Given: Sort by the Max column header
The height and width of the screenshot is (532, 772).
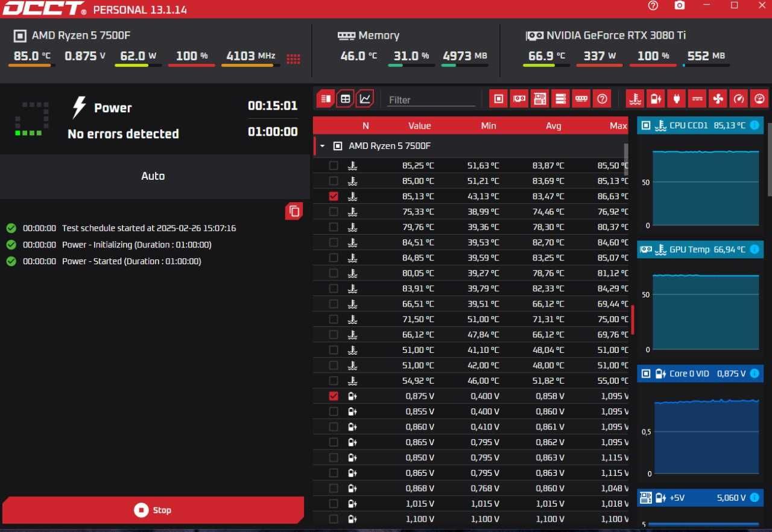Looking at the screenshot, I should [618, 126].
